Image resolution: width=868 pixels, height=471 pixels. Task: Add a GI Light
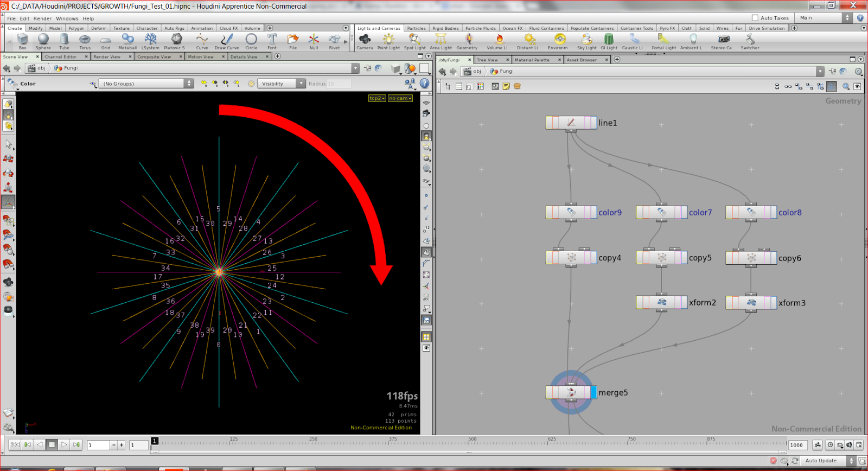[x=609, y=41]
